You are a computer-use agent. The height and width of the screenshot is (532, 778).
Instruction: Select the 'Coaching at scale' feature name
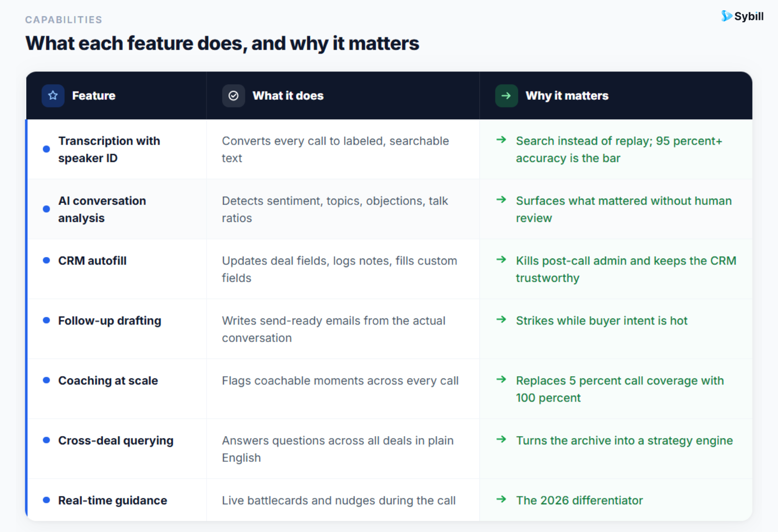[108, 381]
